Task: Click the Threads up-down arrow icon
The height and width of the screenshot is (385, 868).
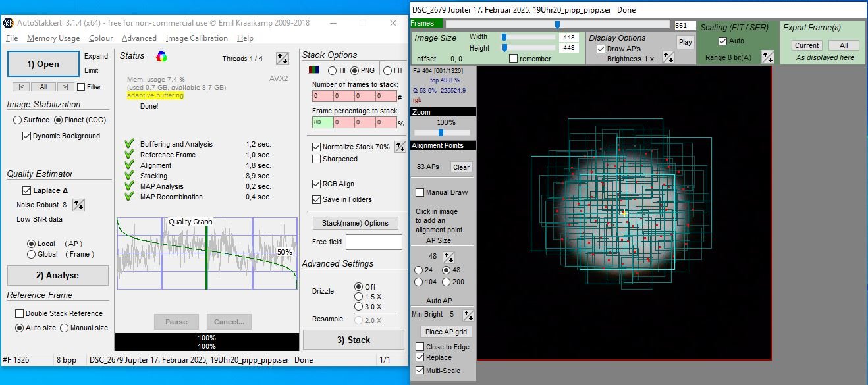Action: (282, 58)
